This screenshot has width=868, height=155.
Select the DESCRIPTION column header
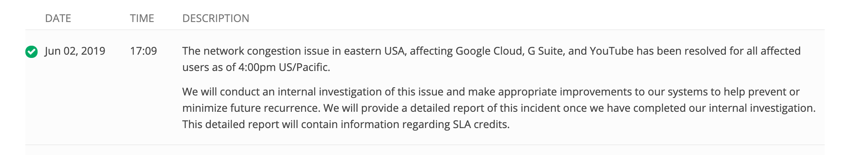click(216, 18)
